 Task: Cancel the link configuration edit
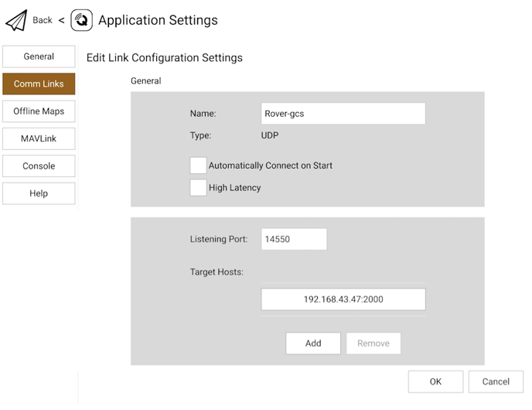[496, 381]
